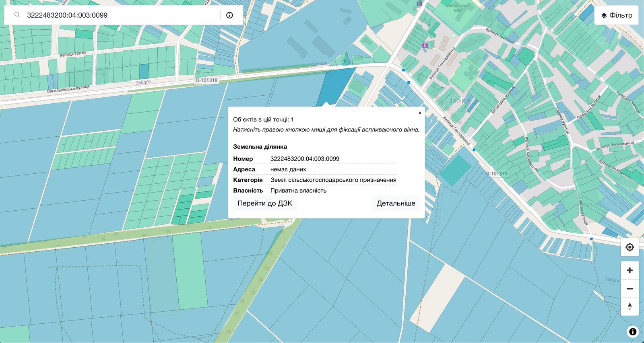The image size is (644, 343).
Task: Click the Васильківська вулиця street label
Action: [68, 89]
